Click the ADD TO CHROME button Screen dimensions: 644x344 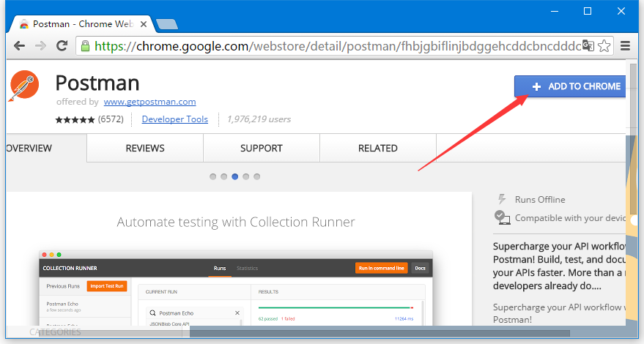[x=570, y=86]
